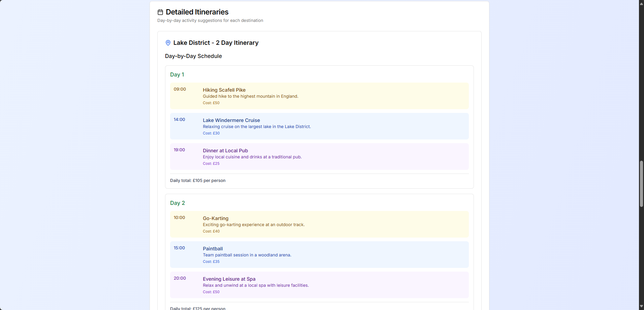Click the 09:00 time label
This screenshot has width=644, height=310.
point(180,89)
